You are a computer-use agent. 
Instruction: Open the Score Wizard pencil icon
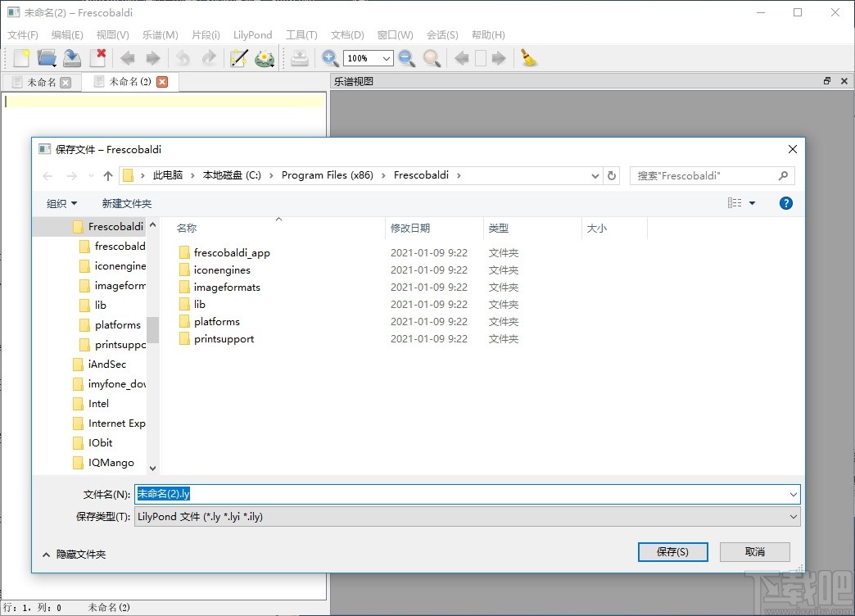[239, 58]
